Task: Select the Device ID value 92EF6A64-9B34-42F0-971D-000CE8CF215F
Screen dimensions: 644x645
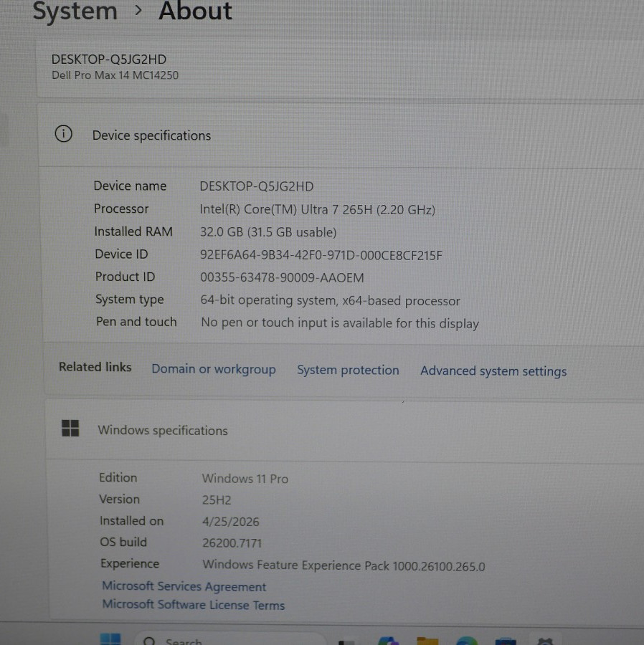Action: point(321,255)
